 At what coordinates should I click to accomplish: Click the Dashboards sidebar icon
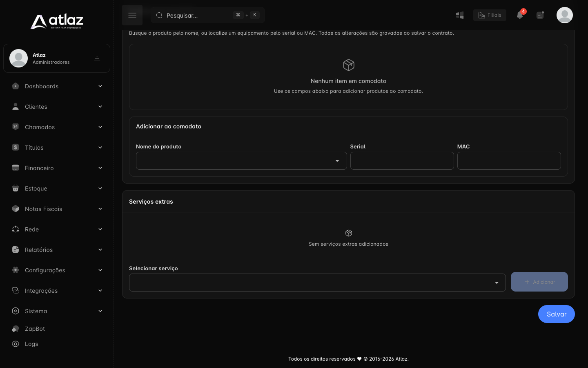coord(16,86)
